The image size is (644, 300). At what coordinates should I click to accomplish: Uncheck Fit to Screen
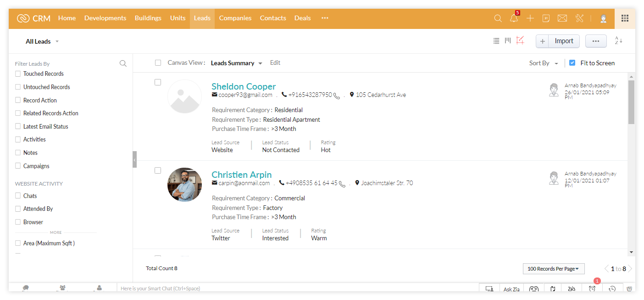(572, 63)
